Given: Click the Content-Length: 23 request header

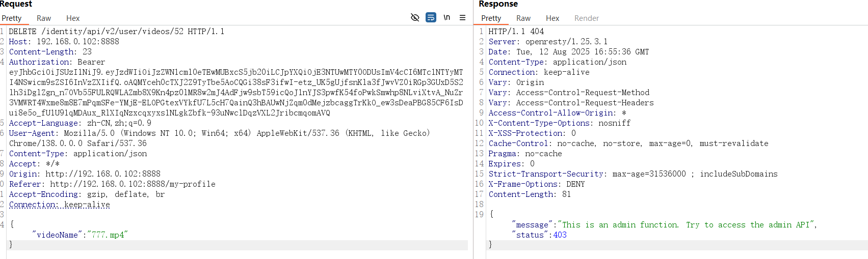Looking at the screenshot, I should click(x=50, y=52).
